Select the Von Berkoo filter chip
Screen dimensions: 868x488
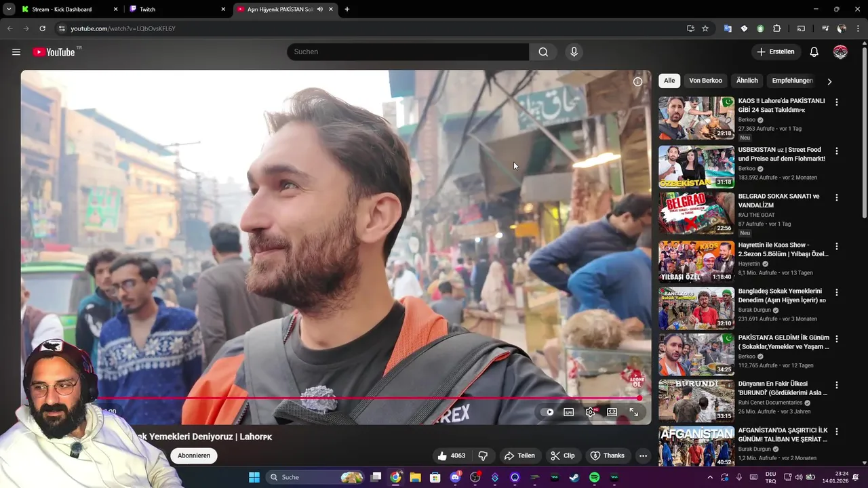tap(705, 81)
